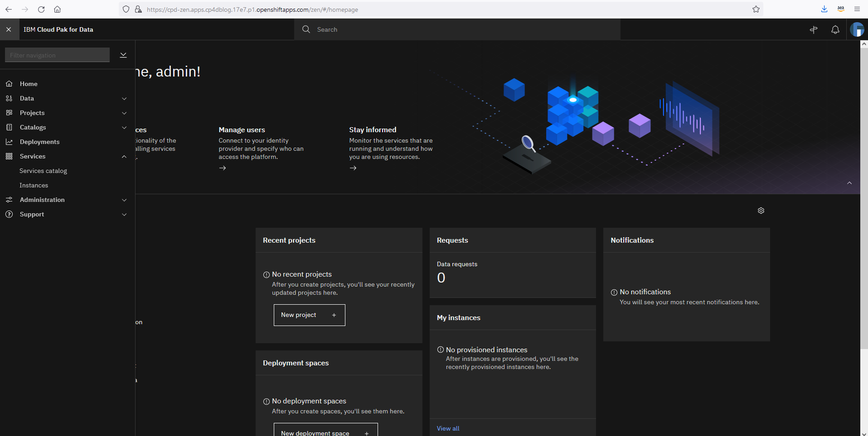
Task: Select Instances under Services
Action: click(34, 185)
